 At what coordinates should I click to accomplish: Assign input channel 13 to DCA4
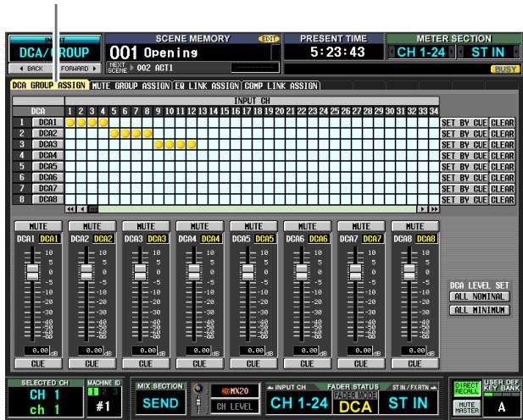[203, 156]
